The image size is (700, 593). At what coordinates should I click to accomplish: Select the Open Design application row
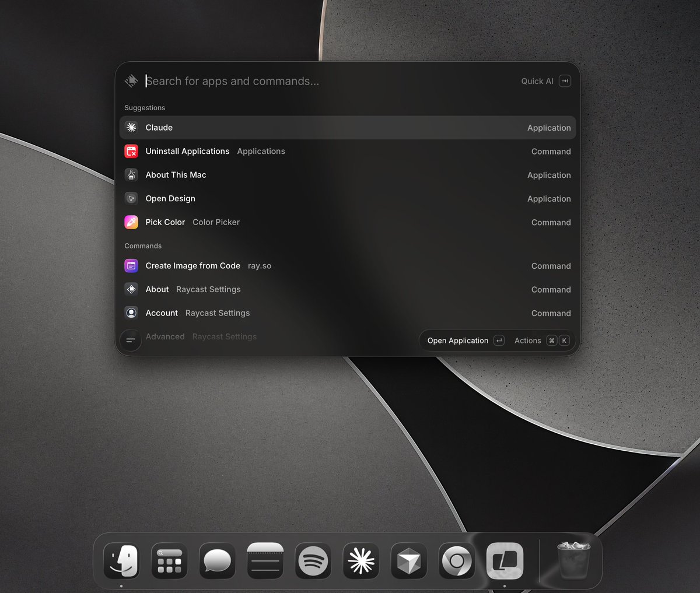pyautogui.click(x=348, y=198)
